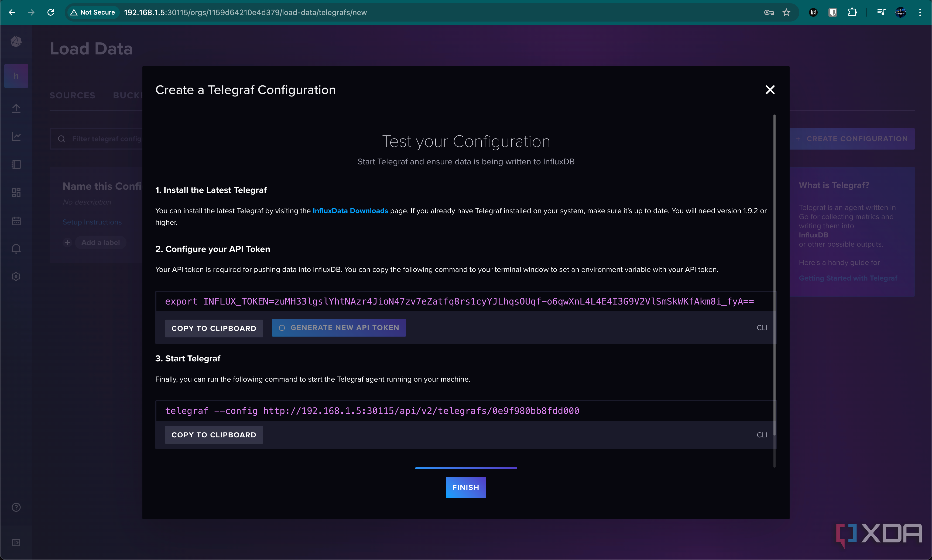Click the CLI label in the telegraf --config block
Image resolution: width=932 pixels, height=560 pixels.
tap(762, 435)
